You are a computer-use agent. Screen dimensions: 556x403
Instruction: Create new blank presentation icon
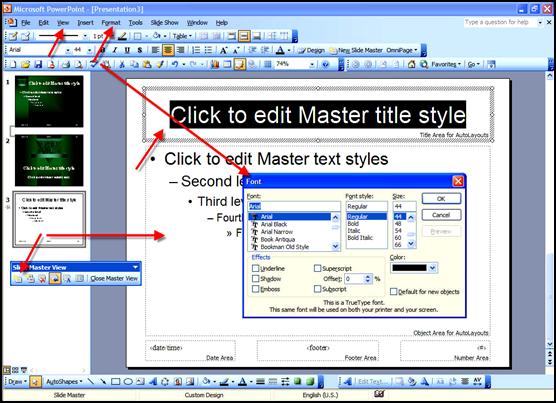coord(13,64)
